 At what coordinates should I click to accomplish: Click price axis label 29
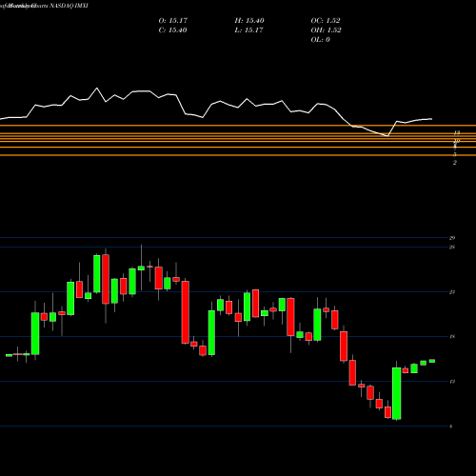[x=452, y=238]
